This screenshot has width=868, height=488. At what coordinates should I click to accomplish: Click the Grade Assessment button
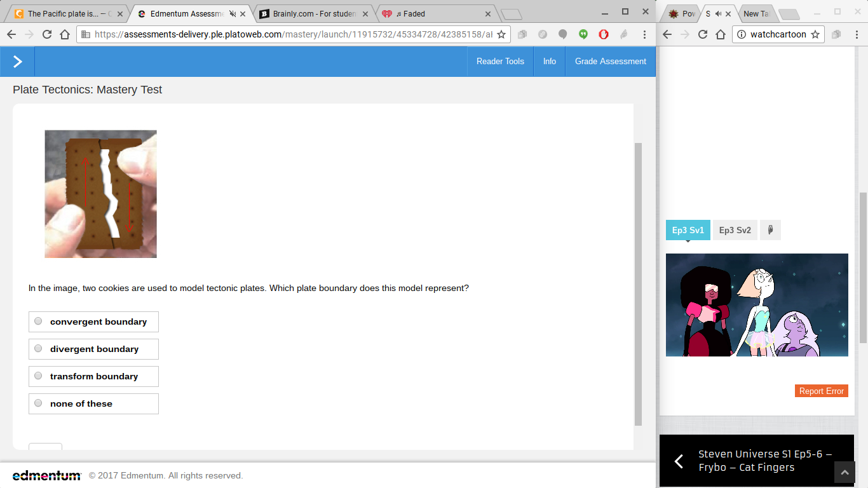pos(611,62)
